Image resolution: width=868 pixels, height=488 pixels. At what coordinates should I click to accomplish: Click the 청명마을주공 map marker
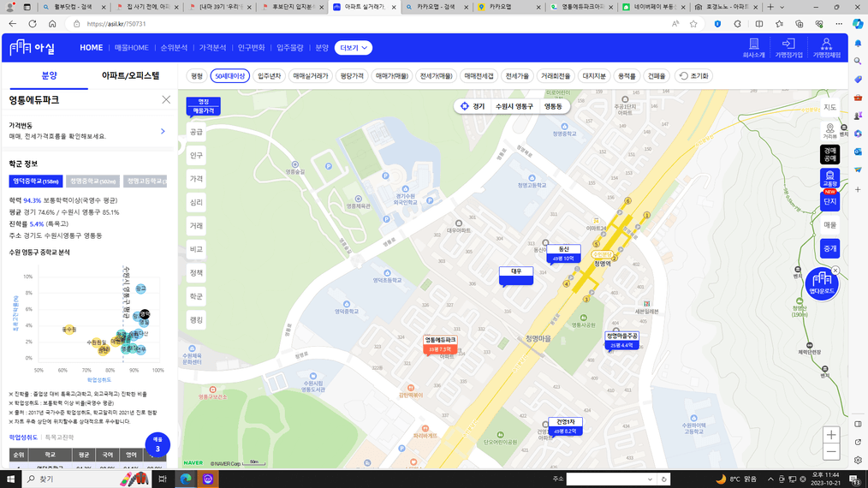click(621, 341)
